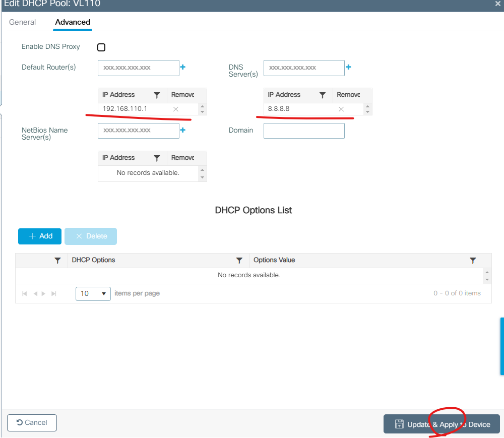Remove DNS server 8.8.8.8 entry
This screenshot has height=438, width=504.
[341, 109]
